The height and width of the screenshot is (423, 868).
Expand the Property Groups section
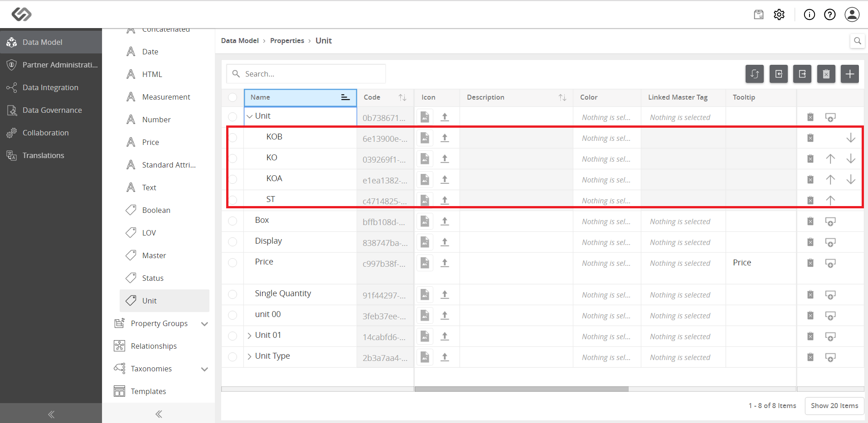pyautogui.click(x=204, y=324)
